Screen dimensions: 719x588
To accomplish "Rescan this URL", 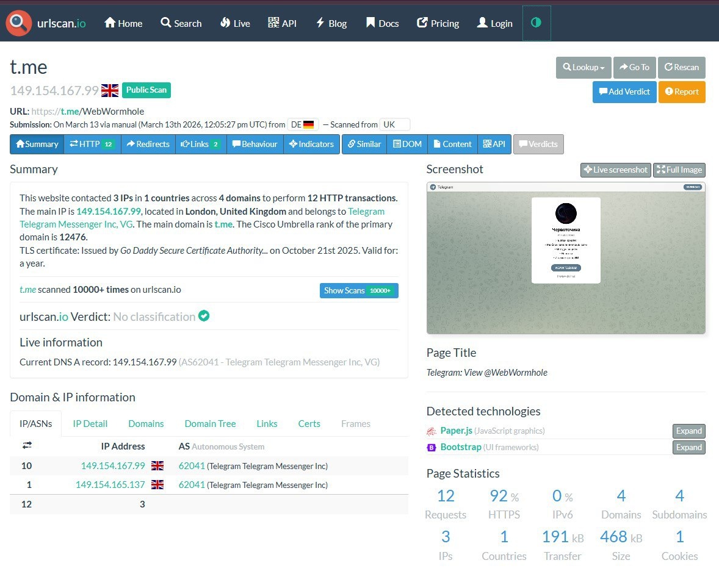I will (x=681, y=67).
